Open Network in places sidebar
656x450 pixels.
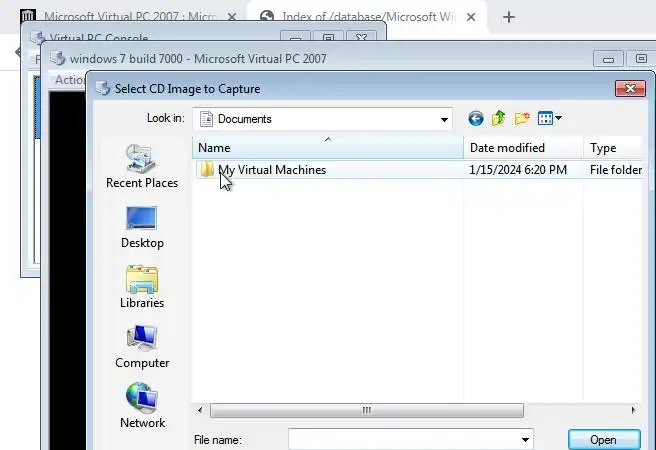(x=142, y=406)
